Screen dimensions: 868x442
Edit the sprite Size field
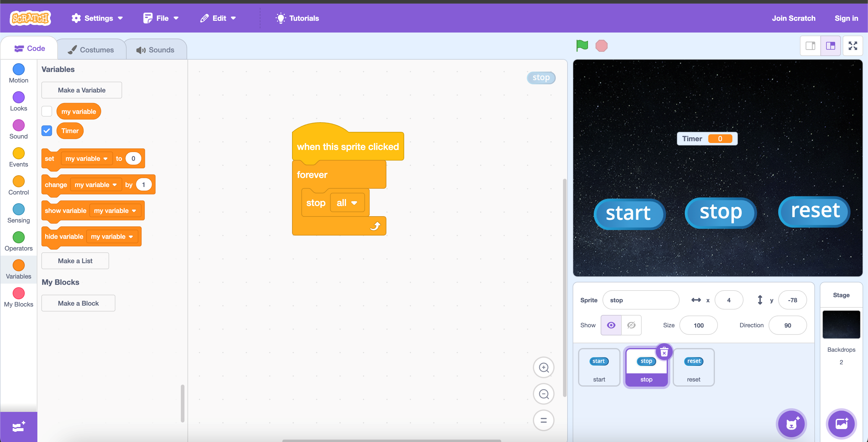coord(699,325)
